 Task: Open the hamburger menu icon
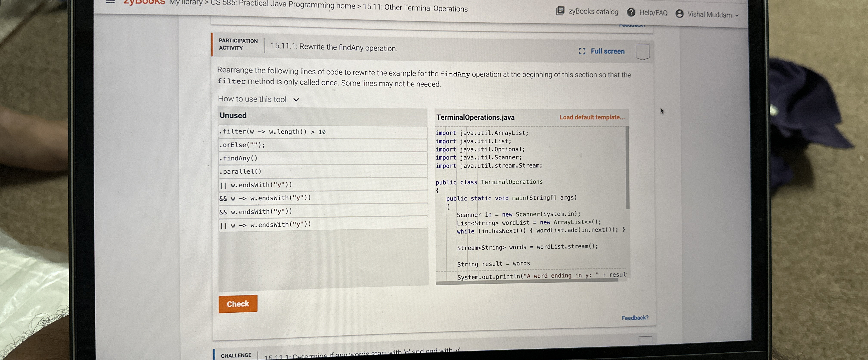click(110, 2)
